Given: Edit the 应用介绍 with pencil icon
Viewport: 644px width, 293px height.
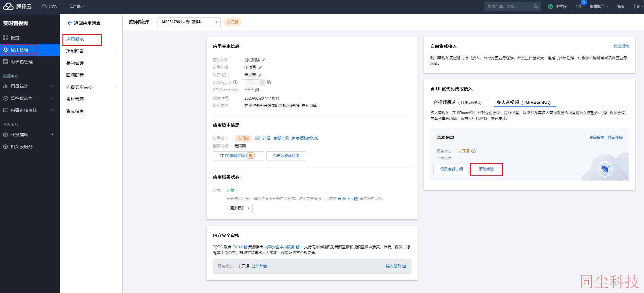Looking at the screenshot, I should [x=260, y=67].
